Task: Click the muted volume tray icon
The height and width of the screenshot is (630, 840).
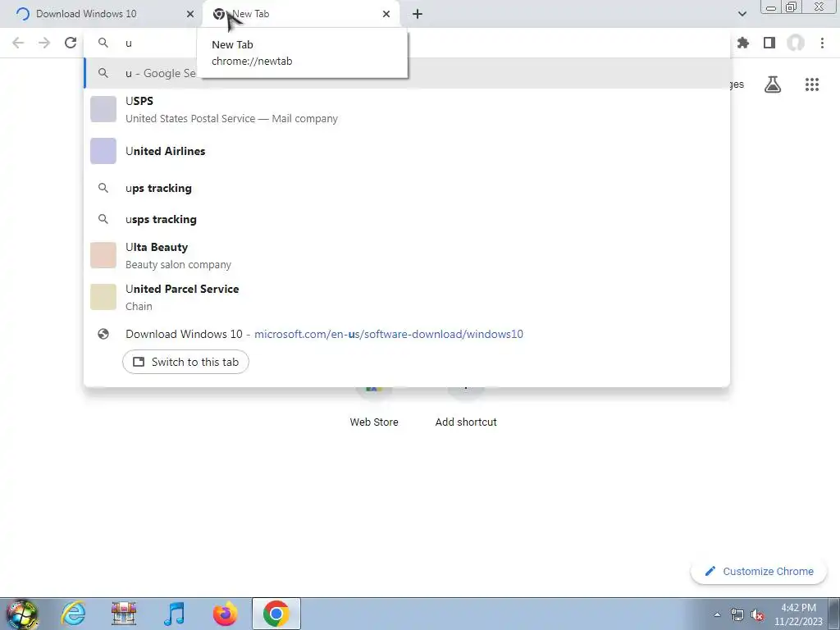Action: pos(757,614)
